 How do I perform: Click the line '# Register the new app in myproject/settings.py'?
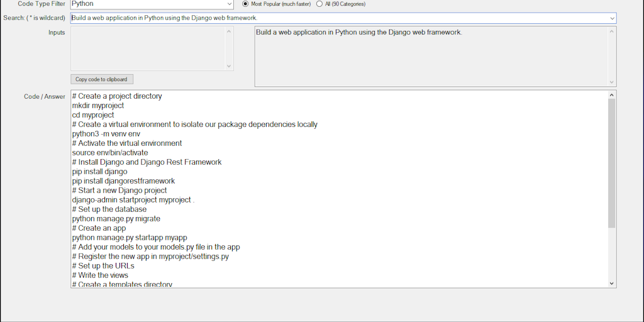[x=150, y=257]
